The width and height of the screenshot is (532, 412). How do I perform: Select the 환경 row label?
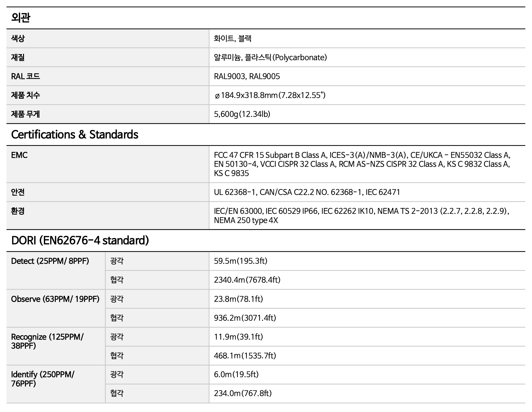[18, 211]
